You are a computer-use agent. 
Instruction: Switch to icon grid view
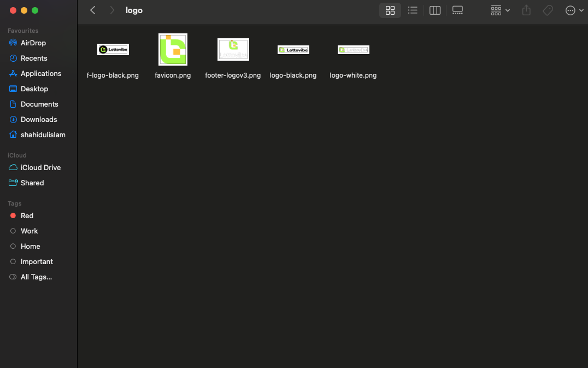click(390, 10)
